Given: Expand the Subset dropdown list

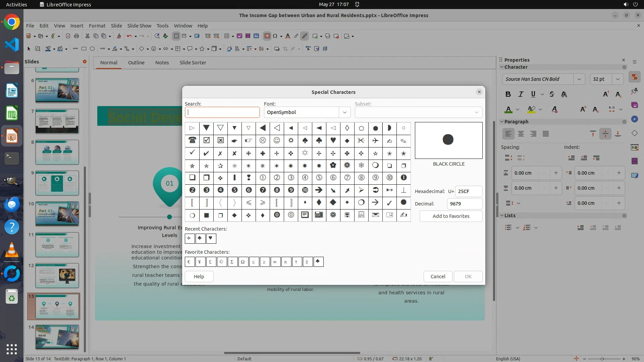Looking at the screenshot, I should point(476,112).
